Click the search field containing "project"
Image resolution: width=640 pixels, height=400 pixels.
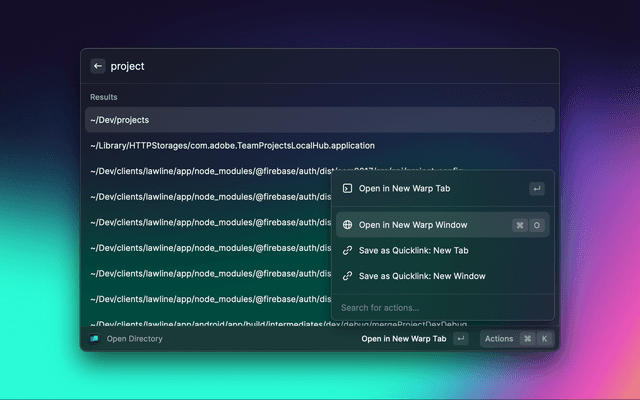(x=300, y=66)
